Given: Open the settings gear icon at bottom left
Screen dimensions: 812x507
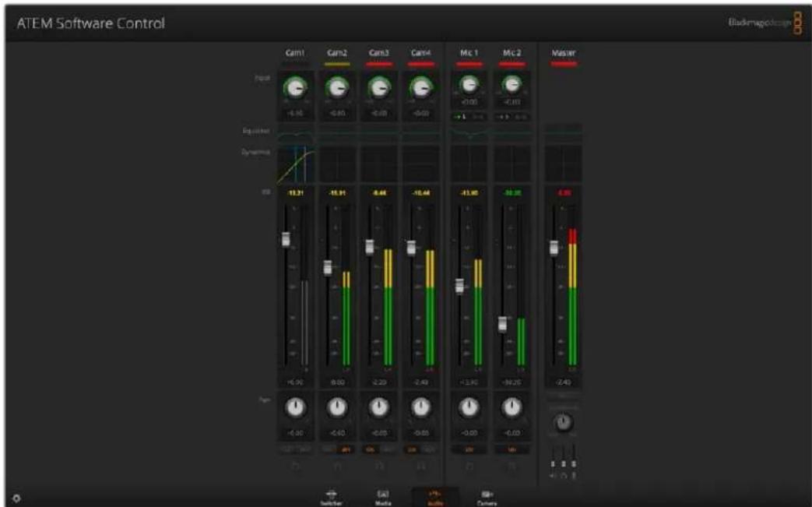Looking at the screenshot, I should click(16, 498).
